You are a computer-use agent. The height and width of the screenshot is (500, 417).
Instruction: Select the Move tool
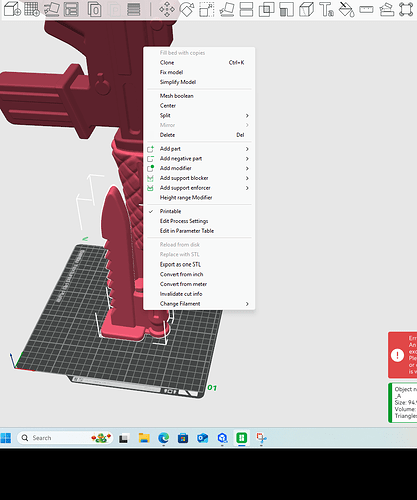click(x=167, y=9)
